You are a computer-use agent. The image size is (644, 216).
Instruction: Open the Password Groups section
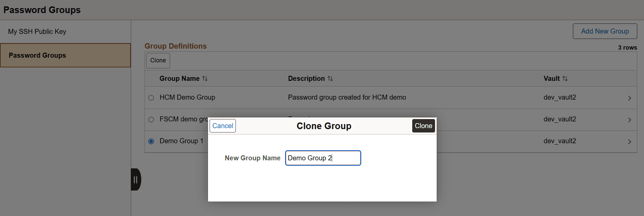tap(37, 55)
